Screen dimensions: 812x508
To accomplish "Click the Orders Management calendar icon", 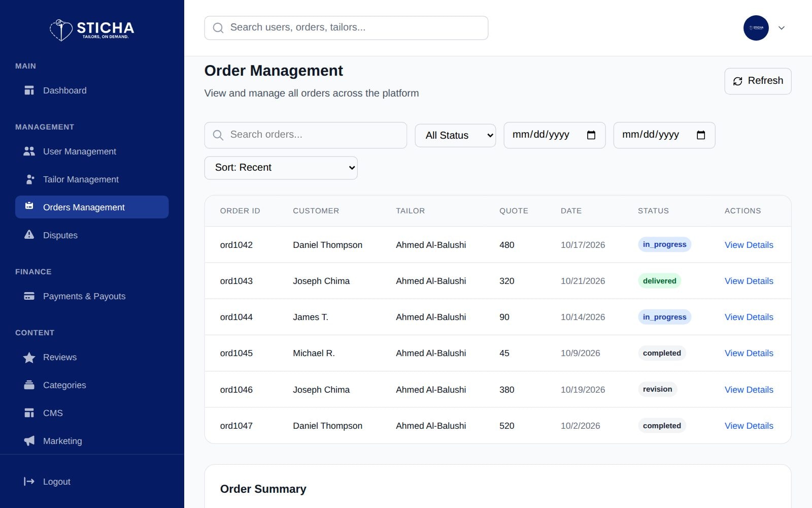I will (29, 206).
